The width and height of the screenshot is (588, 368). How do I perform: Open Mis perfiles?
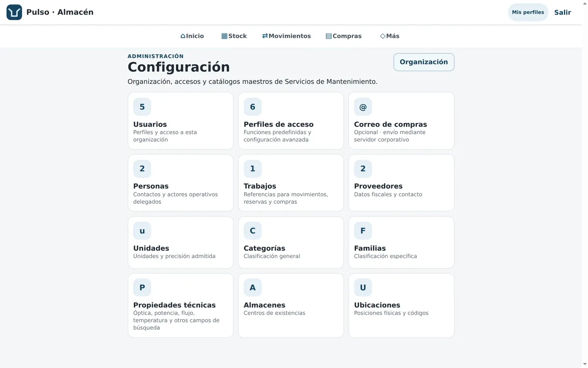click(x=528, y=12)
